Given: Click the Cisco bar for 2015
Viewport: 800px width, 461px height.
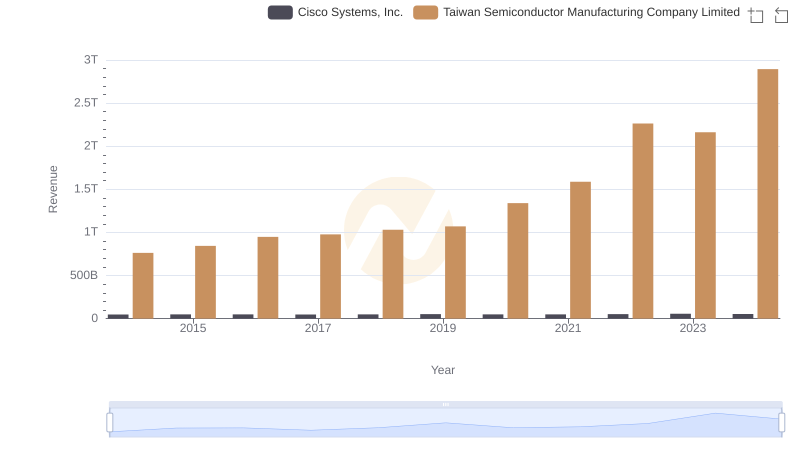Looking at the screenshot, I should (x=181, y=316).
